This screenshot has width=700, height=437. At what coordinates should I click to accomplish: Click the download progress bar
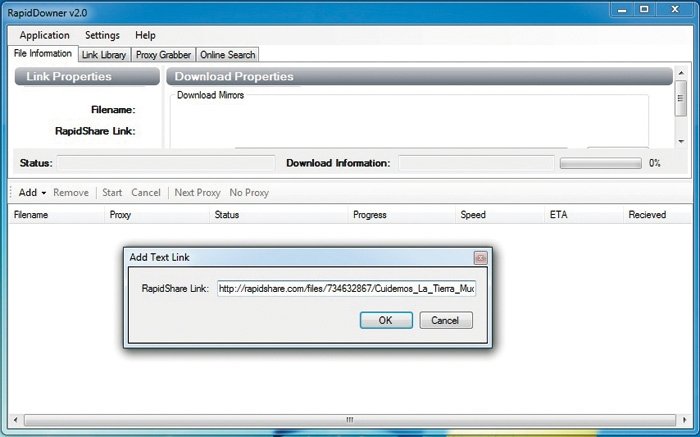tap(600, 163)
